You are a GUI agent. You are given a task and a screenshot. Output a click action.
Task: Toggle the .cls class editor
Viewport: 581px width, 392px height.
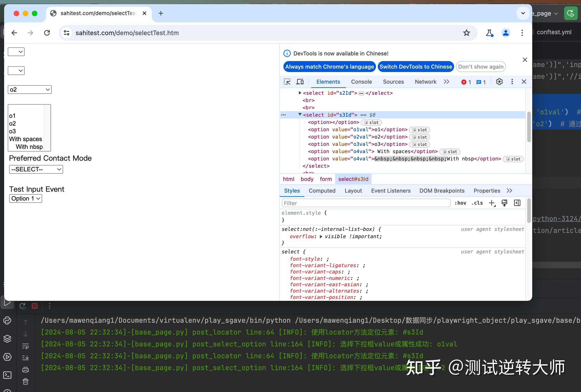pyautogui.click(x=477, y=203)
